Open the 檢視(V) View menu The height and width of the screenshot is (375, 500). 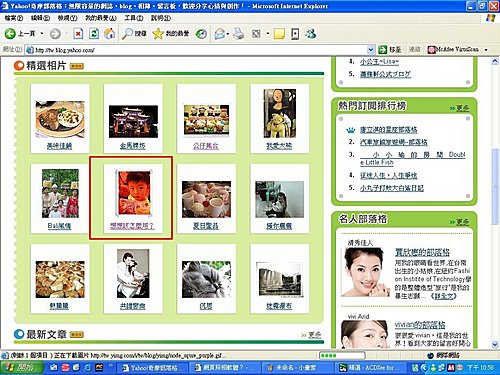tap(67, 18)
